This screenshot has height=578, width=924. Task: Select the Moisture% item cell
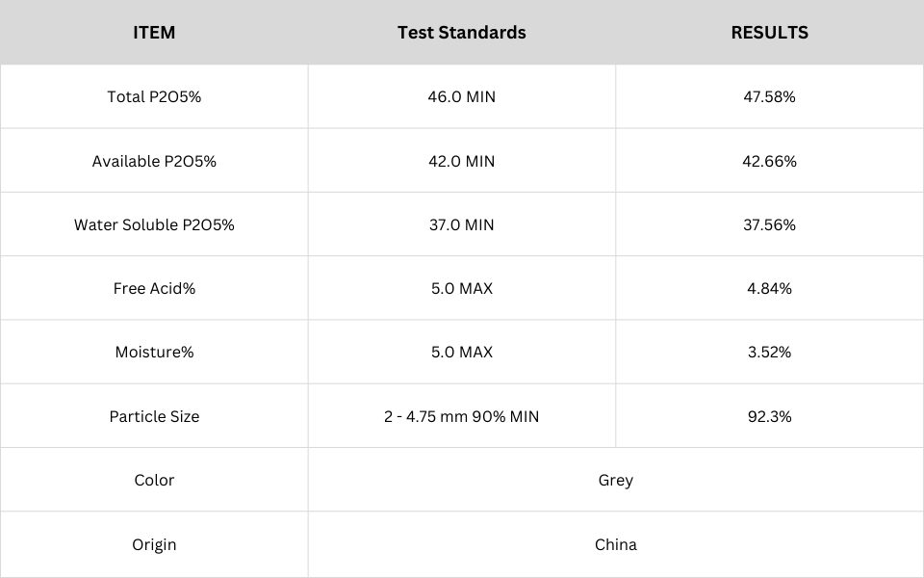(154, 353)
